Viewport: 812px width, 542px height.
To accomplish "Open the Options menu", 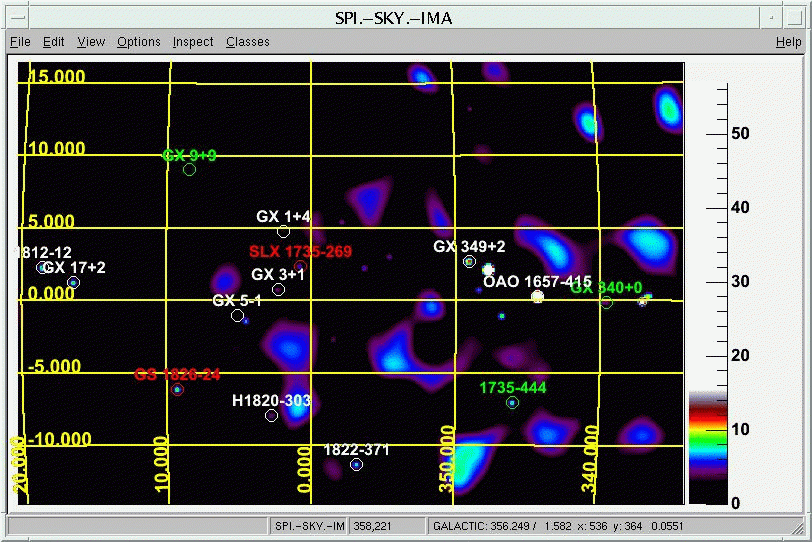I will tap(138, 42).
